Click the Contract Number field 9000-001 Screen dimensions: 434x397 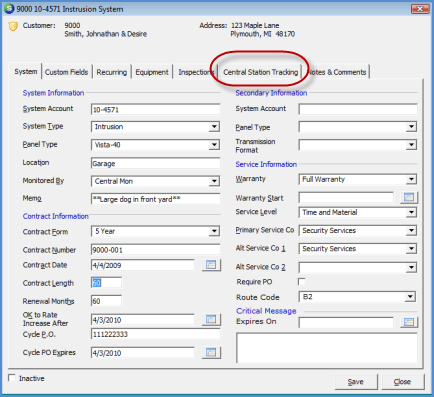coord(155,250)
